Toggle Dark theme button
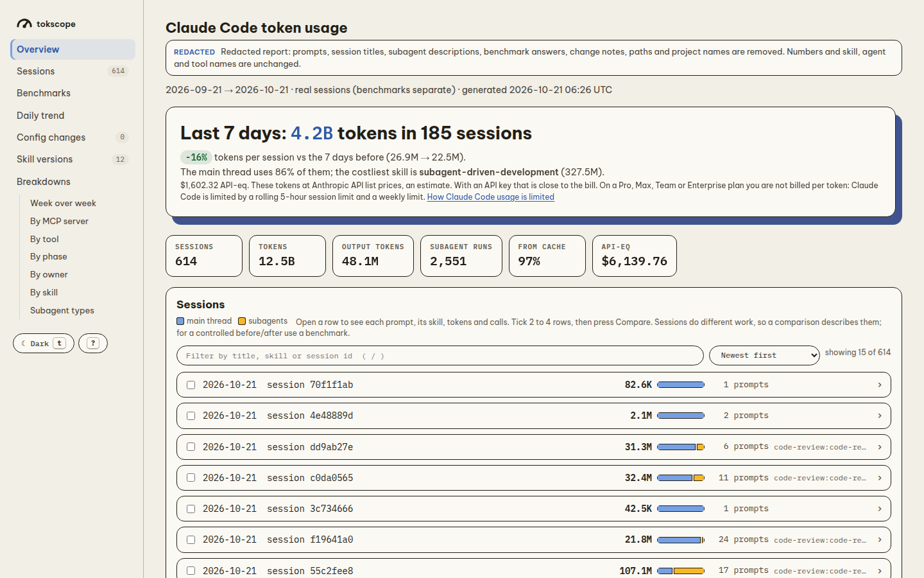Image resolution: width=924 pixels, height=578 pixels. 44,343
